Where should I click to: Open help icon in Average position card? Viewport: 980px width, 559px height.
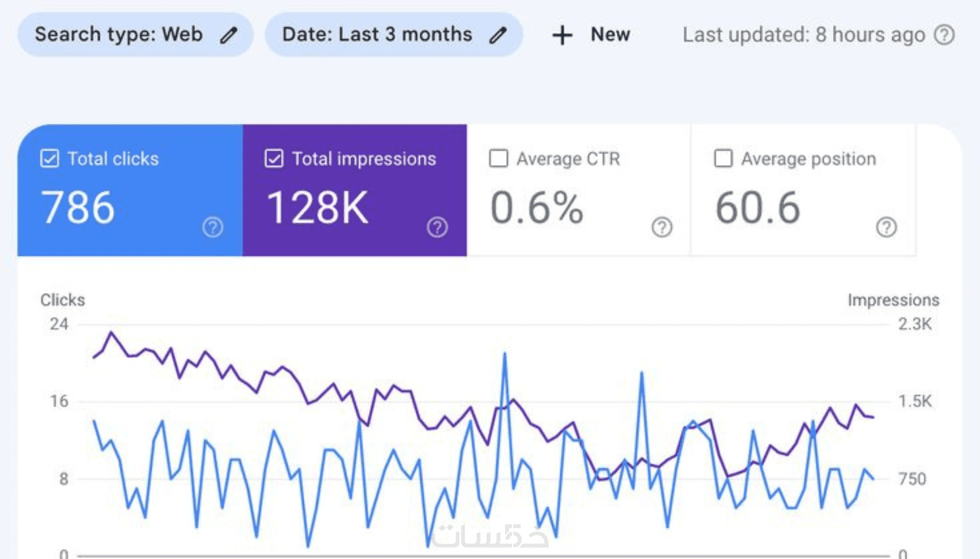click(887, 227)
